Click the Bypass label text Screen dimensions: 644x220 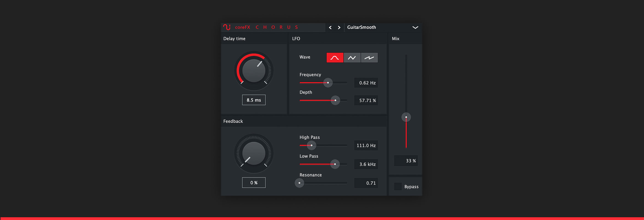[x=411, y=187]
